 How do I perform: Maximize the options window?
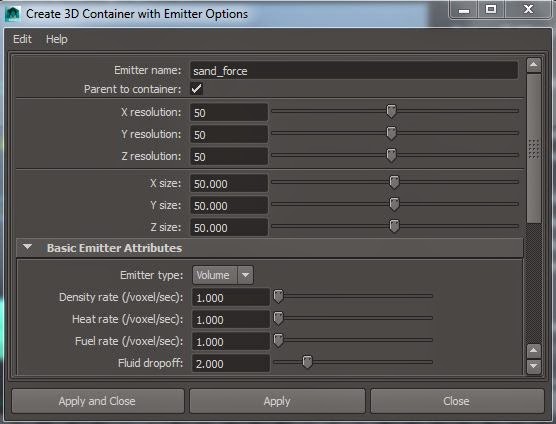pyautogui.click(x=491, y=10)
